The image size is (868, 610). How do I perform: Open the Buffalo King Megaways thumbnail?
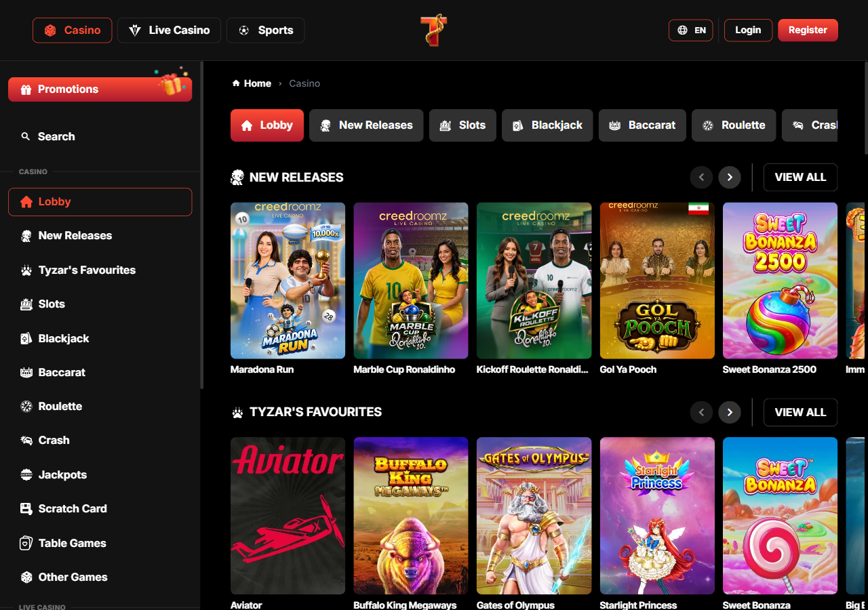(x=411, y=516)
